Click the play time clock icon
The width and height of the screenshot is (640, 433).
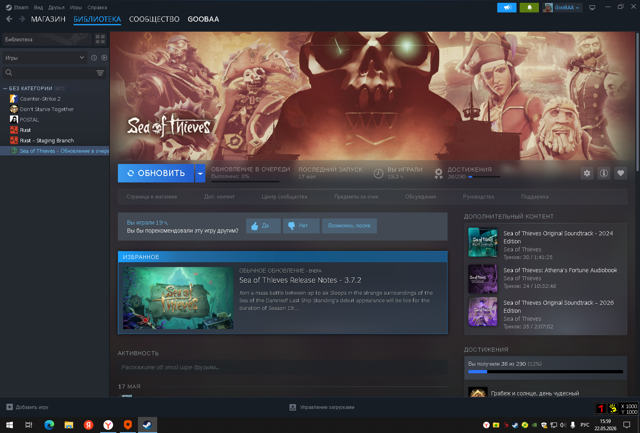pos(378,173)
